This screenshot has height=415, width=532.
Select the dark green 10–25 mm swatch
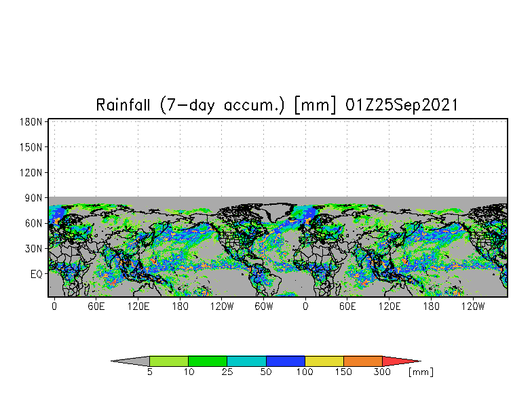208,361
